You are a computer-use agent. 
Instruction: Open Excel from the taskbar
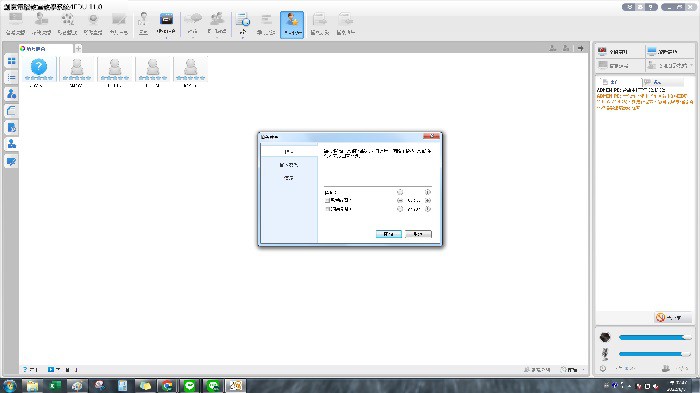[x=55, y=385]
